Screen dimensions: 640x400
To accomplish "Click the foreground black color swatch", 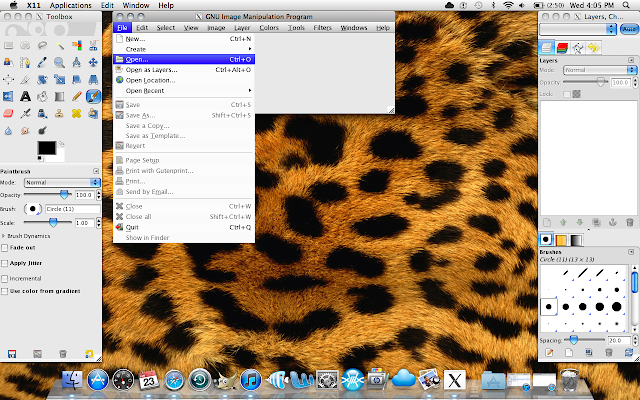I will (x=47, y=148).
